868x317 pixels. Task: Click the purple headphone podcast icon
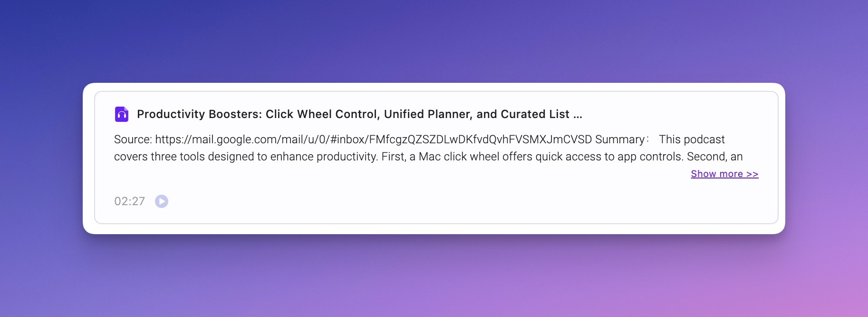pyautogui.click(x=122, y=114)
